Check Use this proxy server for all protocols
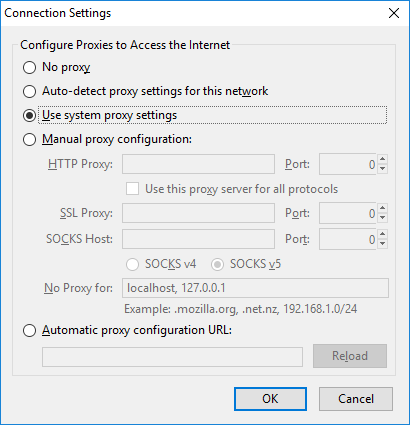The width and height of the screenshot is (410, 425). pos(132,189)
